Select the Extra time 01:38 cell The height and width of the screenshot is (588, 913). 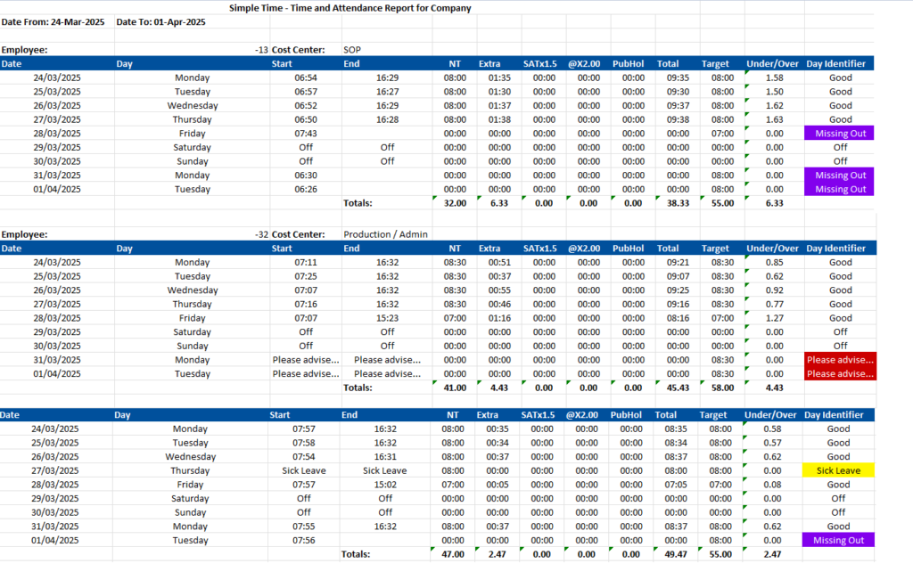499,119
